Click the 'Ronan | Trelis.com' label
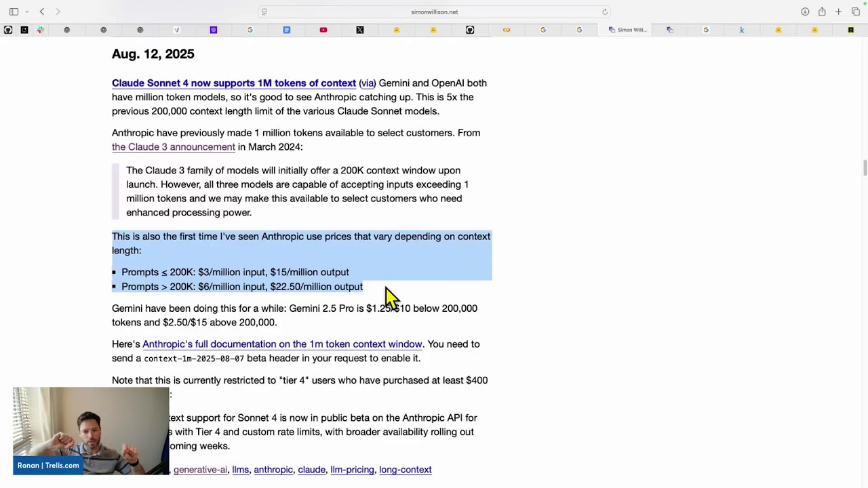 click(48, 466)
